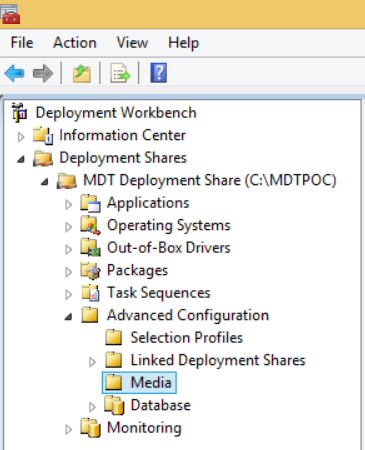
Task: Click the Operating Systems folder icon
Action: pyautogui.click(x=90, y=225)
